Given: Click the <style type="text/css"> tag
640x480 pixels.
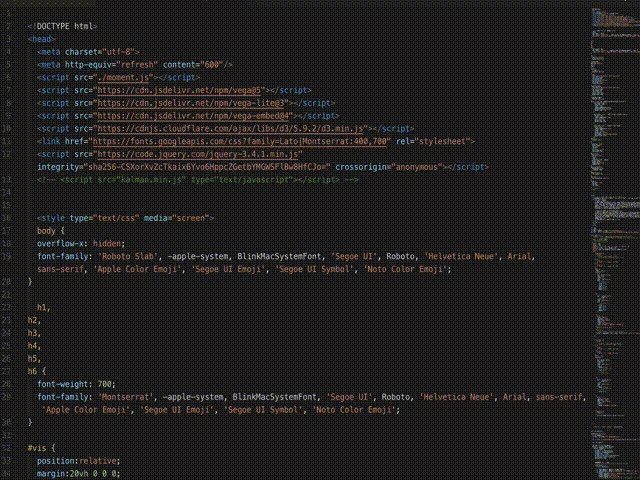Looking at the screenshot, I should pos(125,218).
